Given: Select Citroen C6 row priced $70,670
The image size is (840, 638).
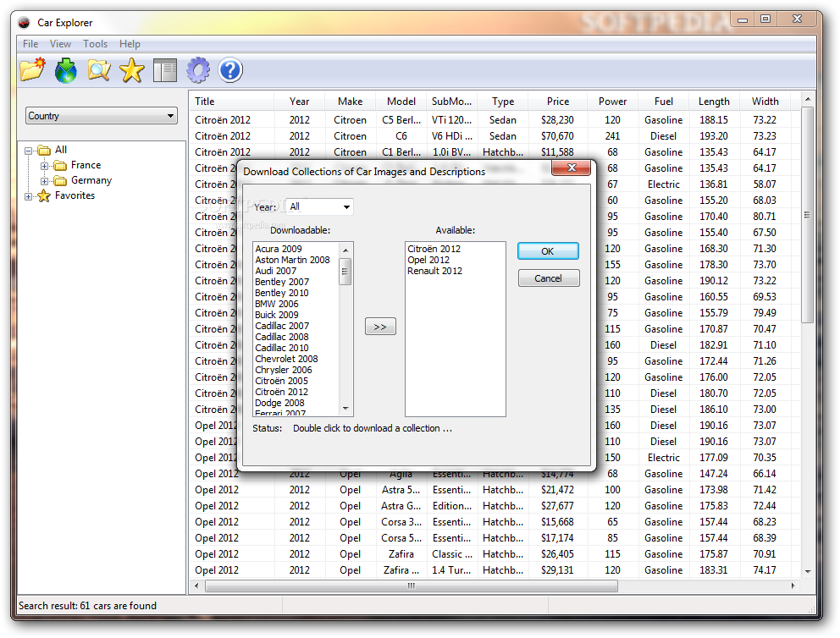Looking at the screenshot, I should pyautogui.click(x=495, y=136).
